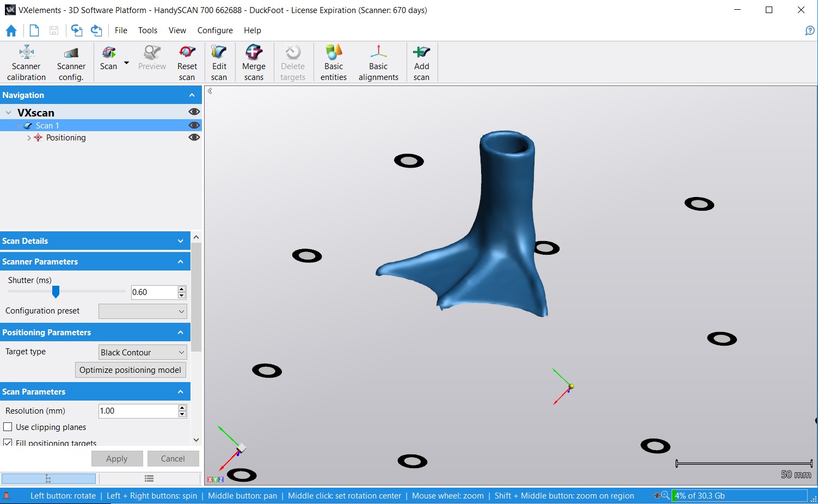Open the File menu
The width and height of the screenshot is (818, 504).
click(121, 30)
